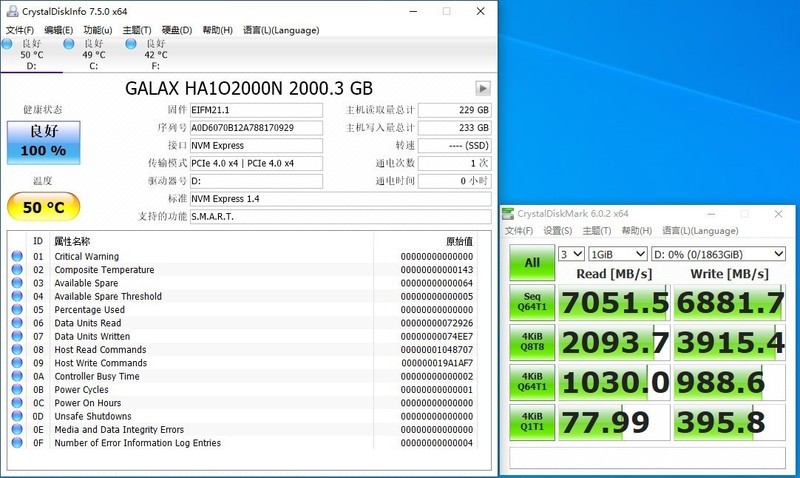Open the test count dropdown showing 3
The height and width of the screenshot is (478, 800).
571,254
